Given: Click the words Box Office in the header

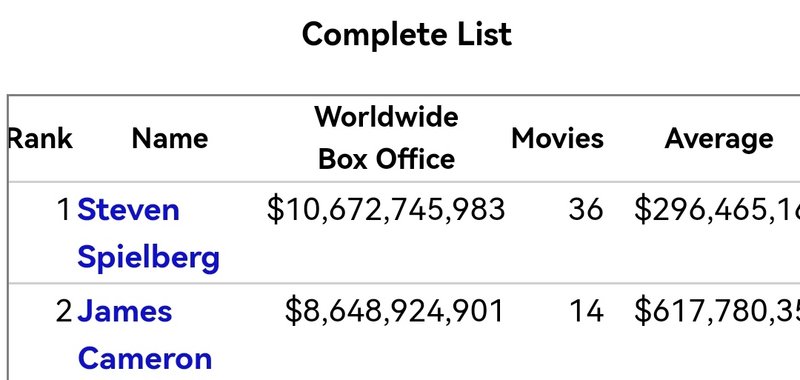Looking at the screenshot, I should (386, 159).
